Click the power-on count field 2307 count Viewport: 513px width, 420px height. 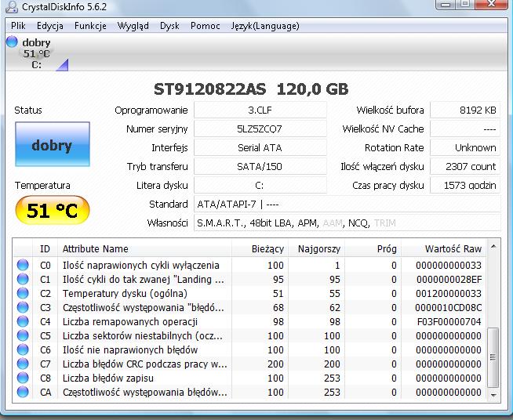(x=465, y=167)
